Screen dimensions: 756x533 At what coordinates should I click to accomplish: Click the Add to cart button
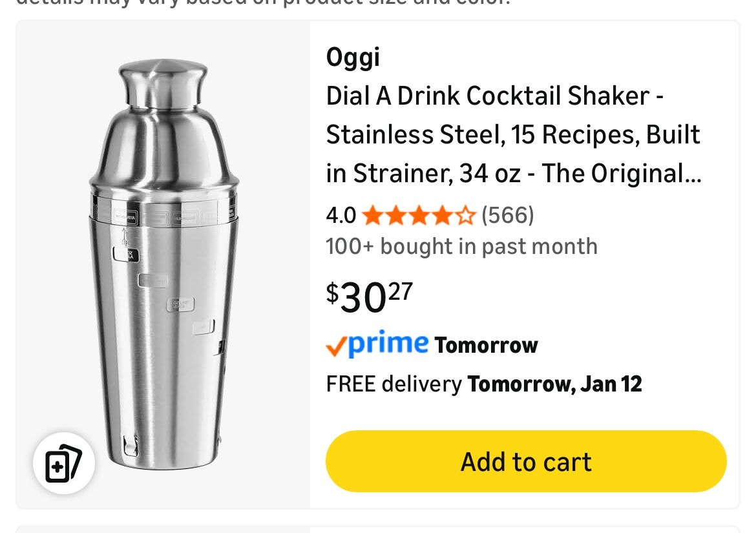[526, 462]
